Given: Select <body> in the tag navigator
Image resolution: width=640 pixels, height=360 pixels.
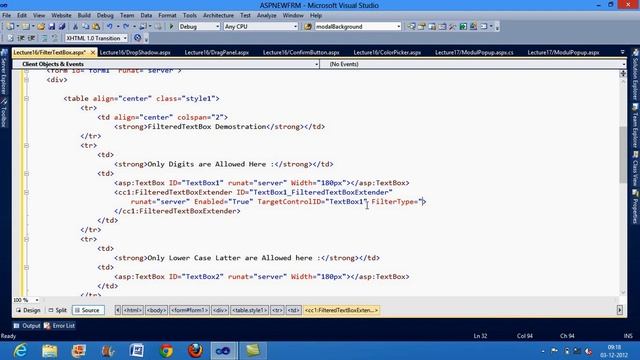Looking at the screenshot, I should tap(156, 310).
